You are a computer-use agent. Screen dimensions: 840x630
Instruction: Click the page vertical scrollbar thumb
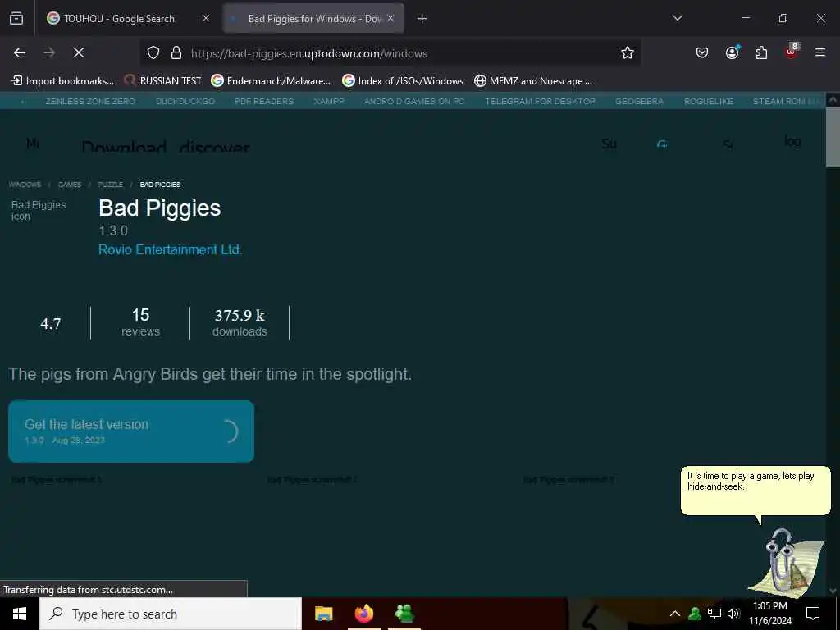click(x=833, y=137)
